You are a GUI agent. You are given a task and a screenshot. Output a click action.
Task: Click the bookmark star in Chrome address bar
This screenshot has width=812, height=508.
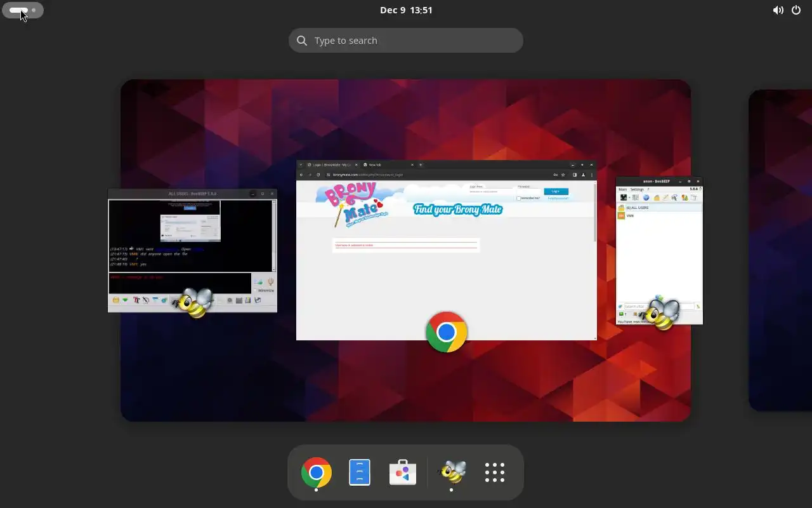563,175
